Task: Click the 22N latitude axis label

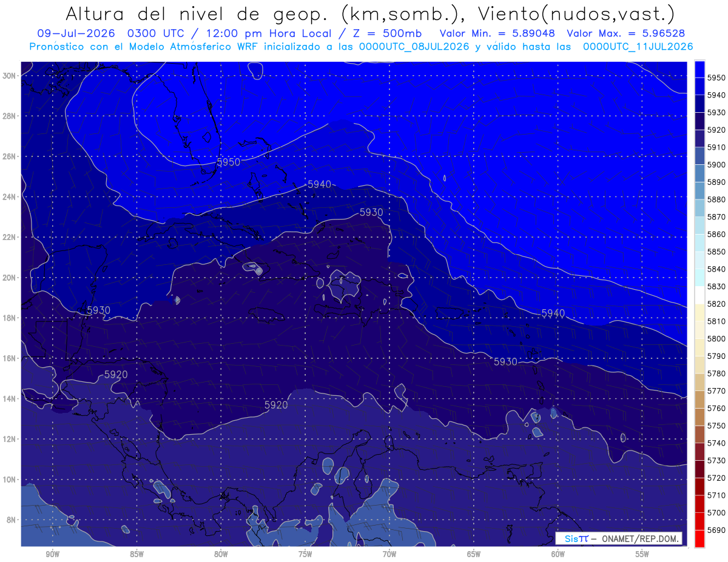Action: point(9,237)
